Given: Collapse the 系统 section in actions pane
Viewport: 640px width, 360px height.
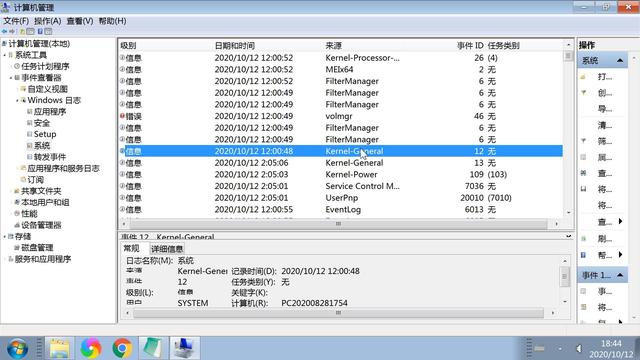Looking at the screenshot, I should coord(620,60).
